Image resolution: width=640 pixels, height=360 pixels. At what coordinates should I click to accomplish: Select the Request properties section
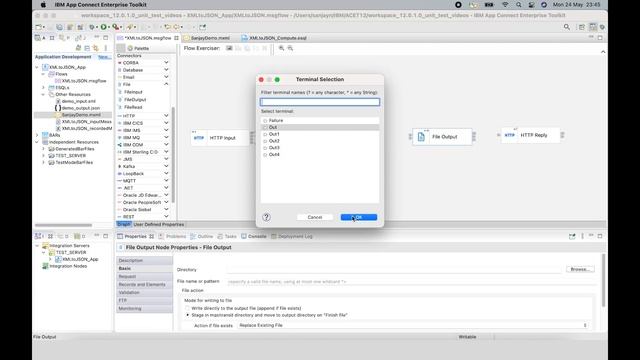(x=144, y=276)
